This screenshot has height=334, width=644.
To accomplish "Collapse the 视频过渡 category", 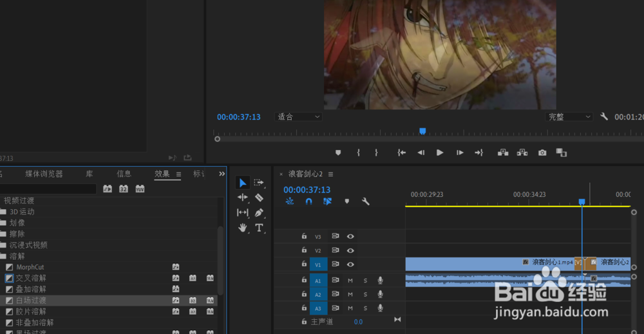I will (19, 201).
